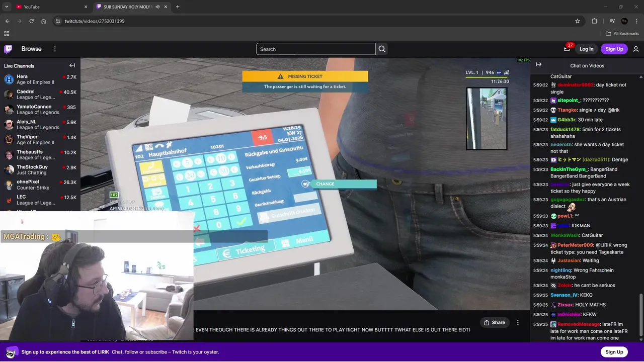Open the apps grid in bookmarks bar
Image resolution: width=644 pixels, height=362 pixels.
(7, 34)
